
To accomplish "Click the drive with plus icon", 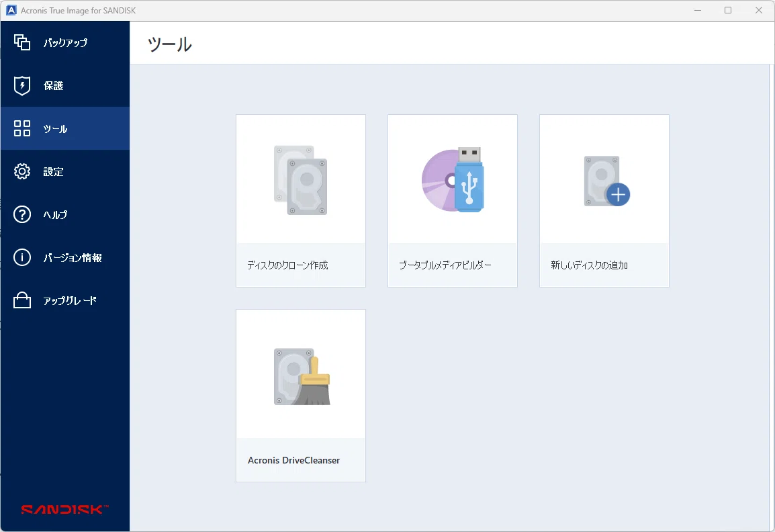I will pyautogui.click(x=606, y=181).
